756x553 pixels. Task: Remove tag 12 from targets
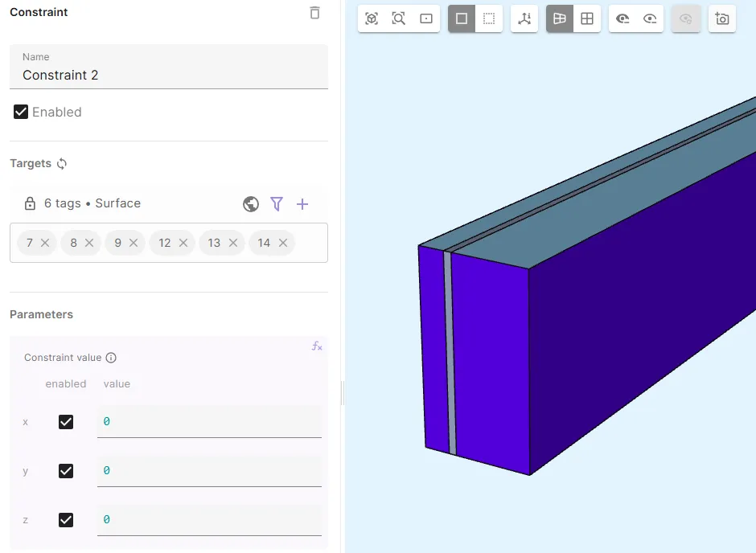coord(183,243)
